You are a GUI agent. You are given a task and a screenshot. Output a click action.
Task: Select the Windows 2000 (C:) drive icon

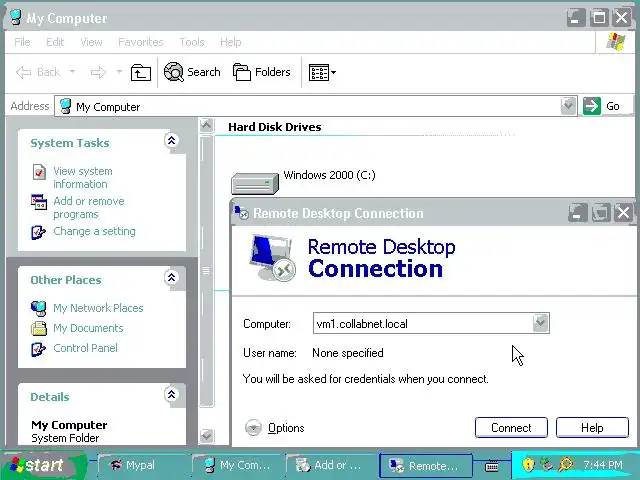pos(255,183)
